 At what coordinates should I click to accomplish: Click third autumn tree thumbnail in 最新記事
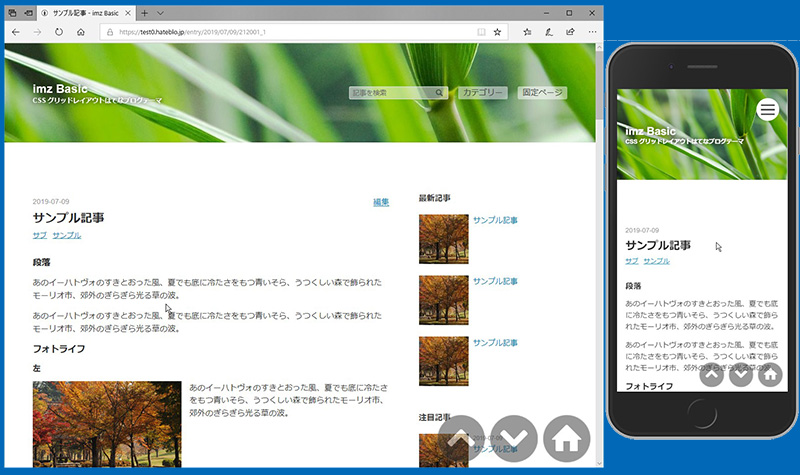[x=443, y=361]
